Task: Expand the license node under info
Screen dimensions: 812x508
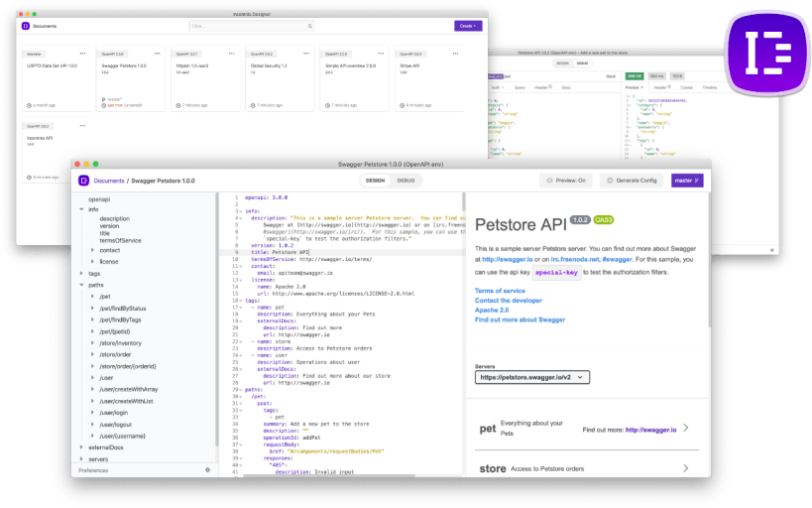Action: click(92, 261)
